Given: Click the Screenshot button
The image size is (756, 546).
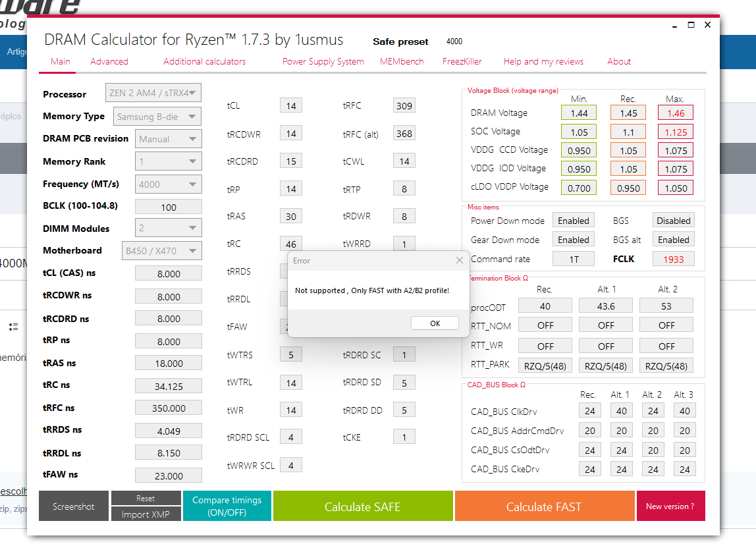Looking at the screenshot, I should [x=74, y=506].
